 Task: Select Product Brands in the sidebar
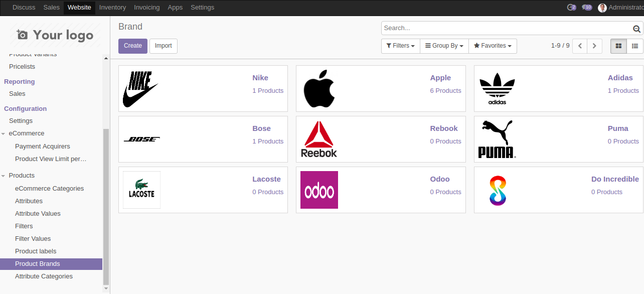tap(51, 264)
